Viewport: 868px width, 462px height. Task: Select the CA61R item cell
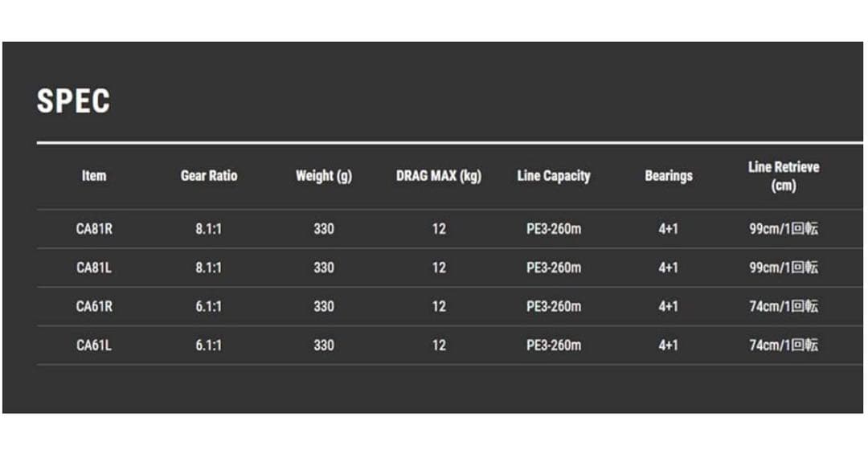pos(94,306)
